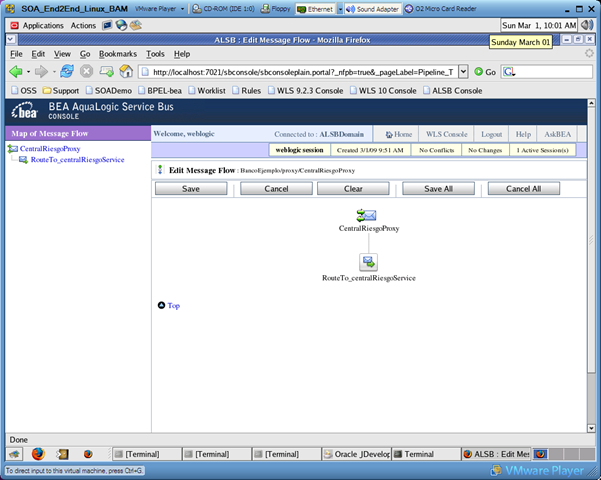Select RouteTo_centralRiesgoService in the flow map tree
The height and width of the screenshot is (480, 601).
pyautogui.click(x=77, y=160)
